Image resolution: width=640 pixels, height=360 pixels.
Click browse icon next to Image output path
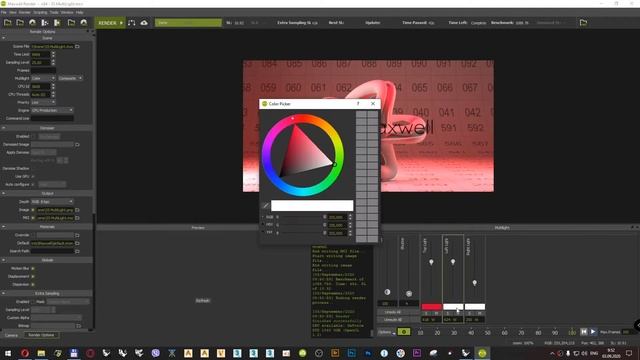pyautogui.click(x=78, y=210)
